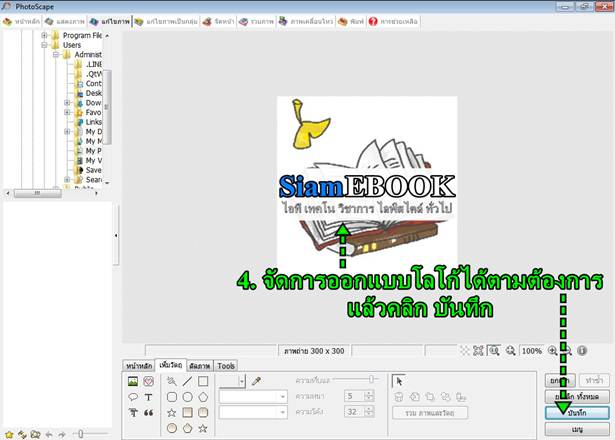Choose the outline star shape

171,413
